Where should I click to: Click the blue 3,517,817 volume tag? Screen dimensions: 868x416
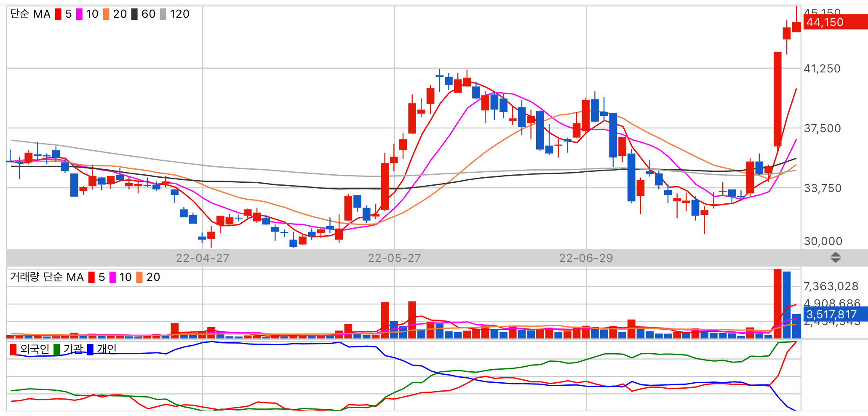pos(836,315)
